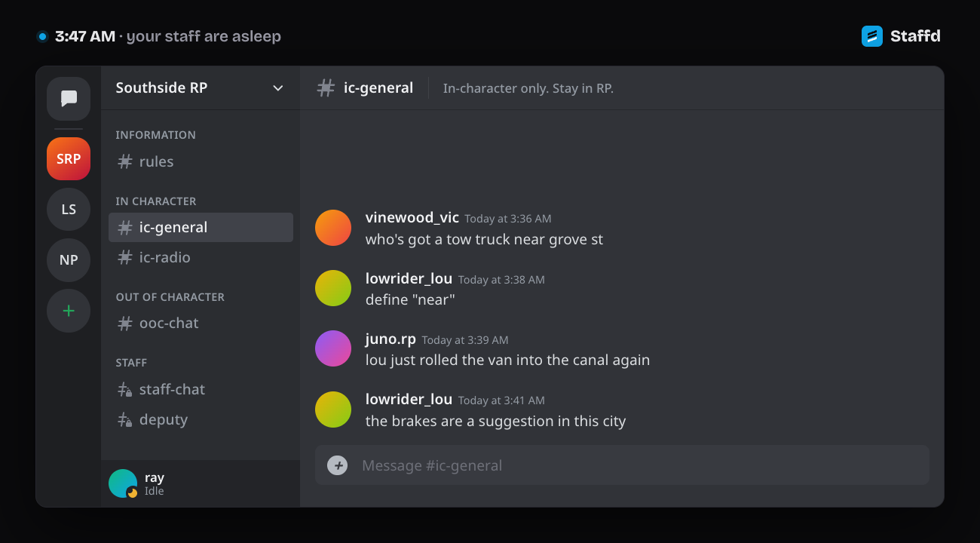
Task: Add a server with green plus
Action: (69, 311)
